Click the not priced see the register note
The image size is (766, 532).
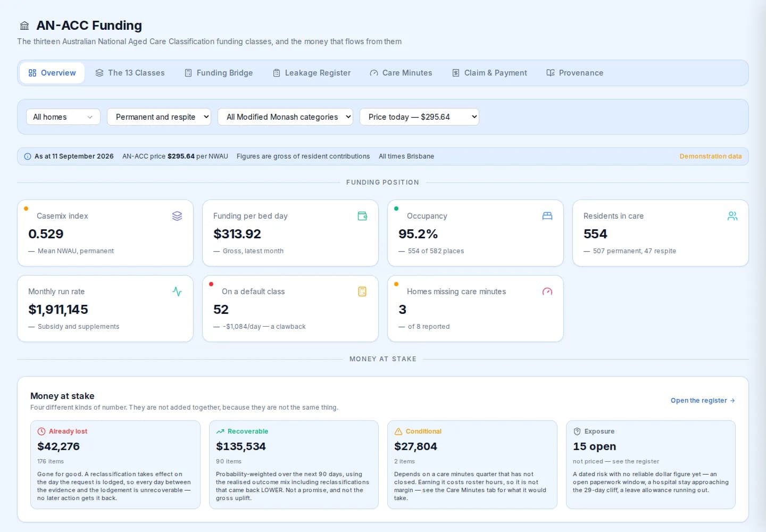click(616, 462)
